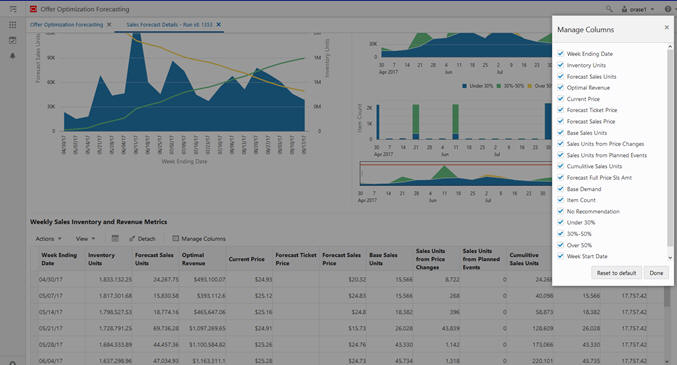This screenshot has height=365, width=677.
Task: Expand the orase1 user menu
Action: [x=638, y=9]
